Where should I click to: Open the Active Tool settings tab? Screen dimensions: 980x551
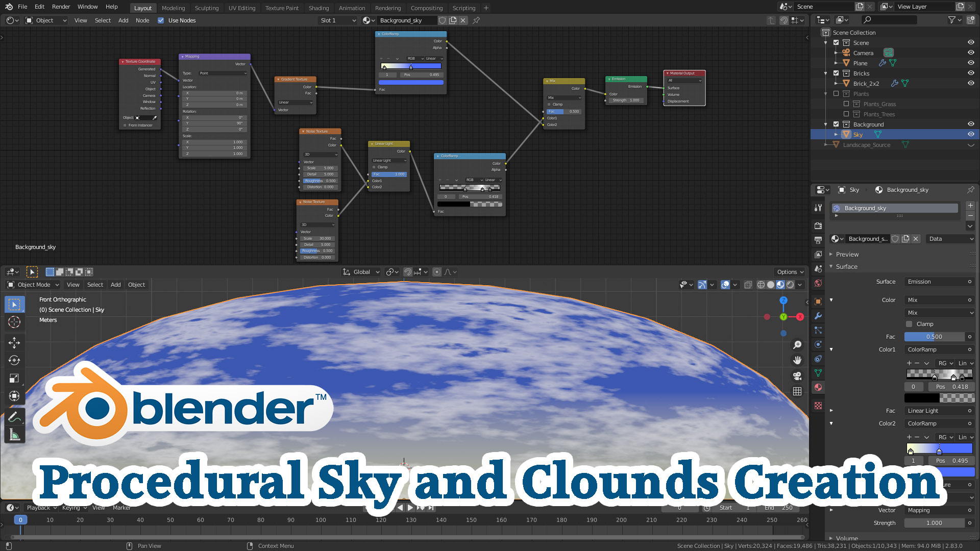818,207
